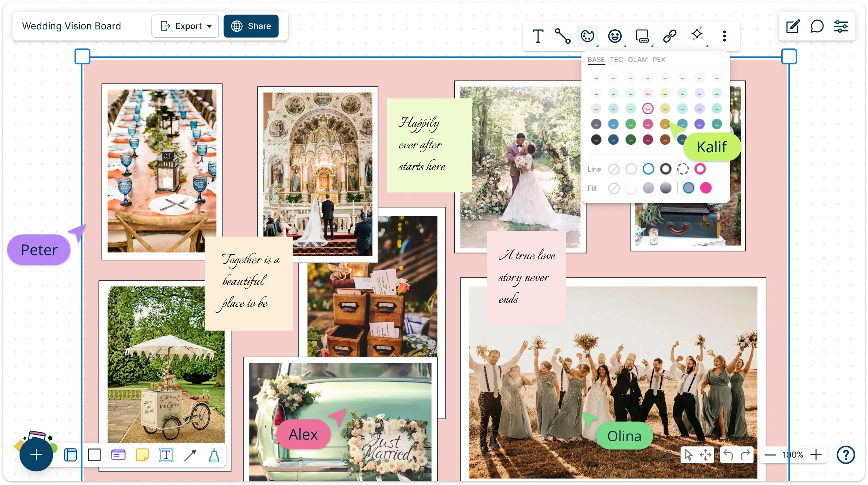The height and width of the screenshot is (485, 868).
Task: Open the main Add menu
Action: tap(36, 455)
